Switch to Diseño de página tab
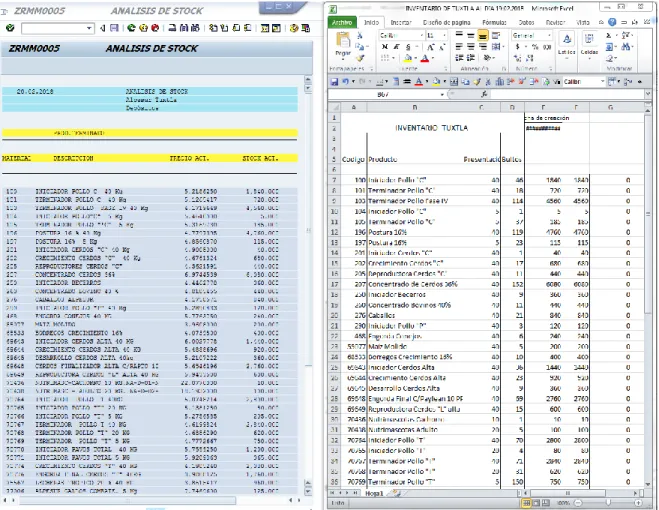 click(x=447, y=22)
